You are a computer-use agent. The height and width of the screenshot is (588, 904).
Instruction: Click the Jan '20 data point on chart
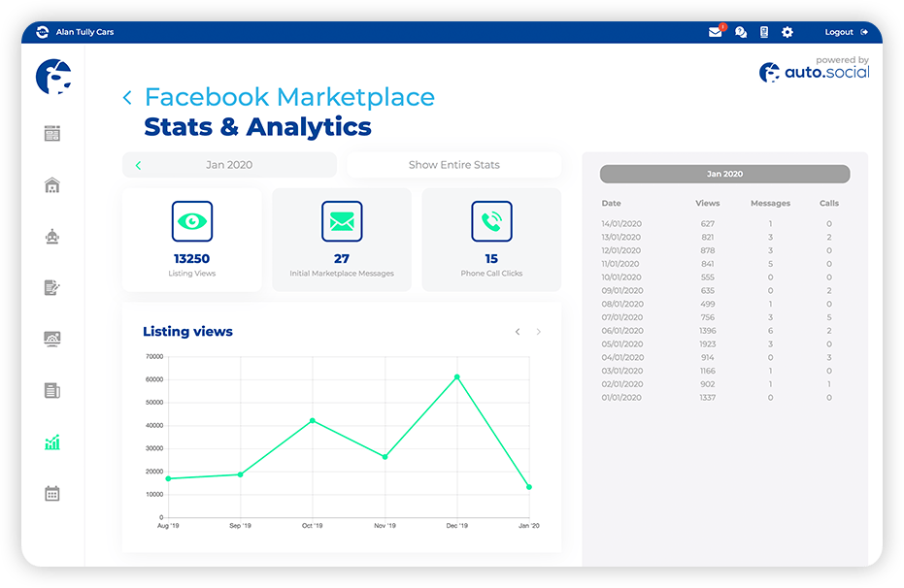tap(529, 487)
